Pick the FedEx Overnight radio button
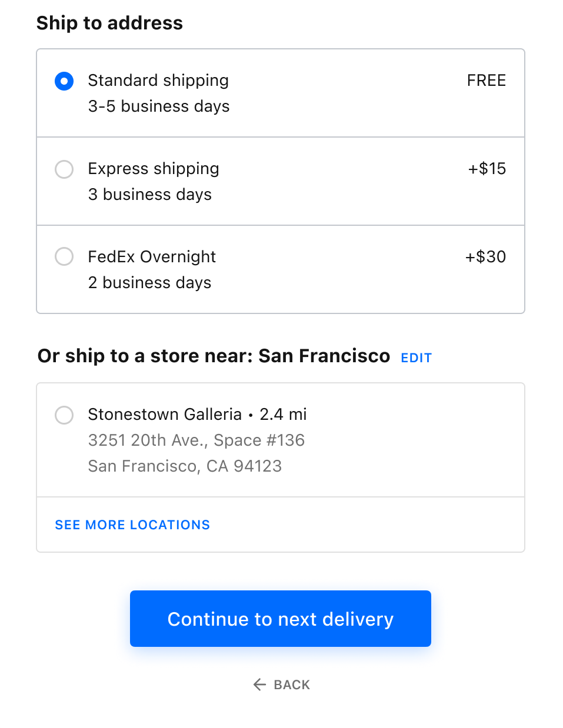 (64, 257)
